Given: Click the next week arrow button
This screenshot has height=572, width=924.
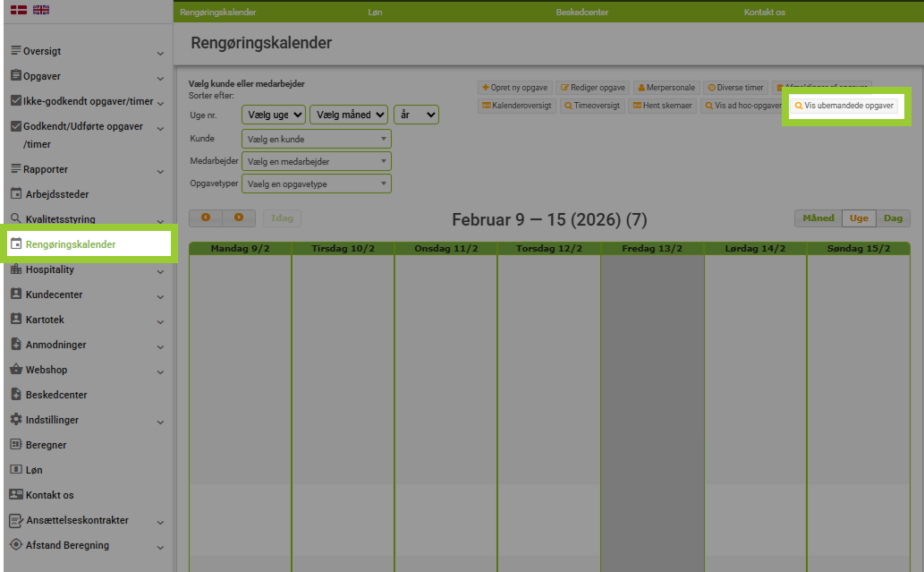Looking at the screenshot, I should pos(239,218).
